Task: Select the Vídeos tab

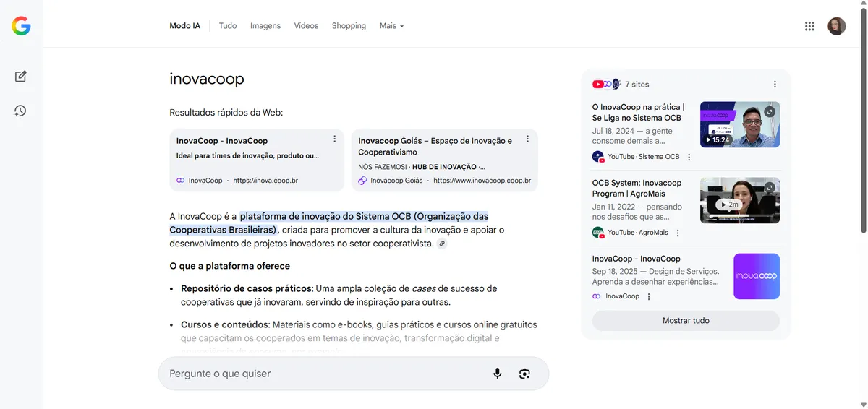Action: pyautogui.click(x=306, y=26)
